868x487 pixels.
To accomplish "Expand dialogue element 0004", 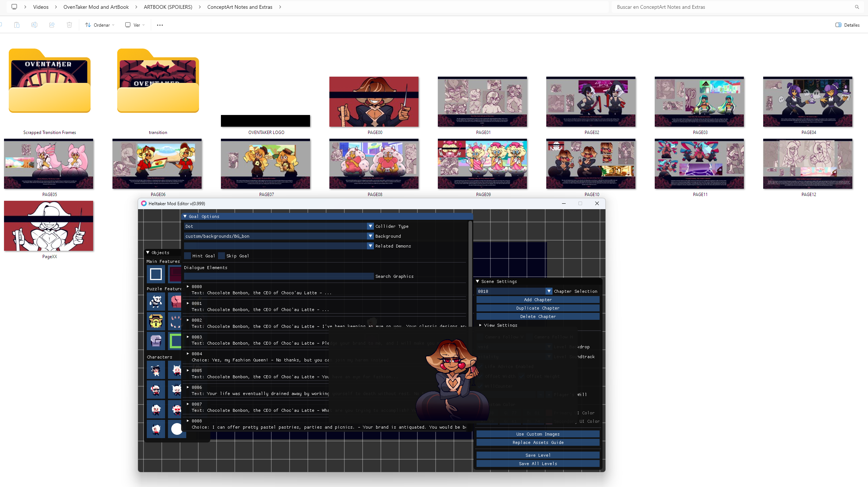I will pos(188,354).
